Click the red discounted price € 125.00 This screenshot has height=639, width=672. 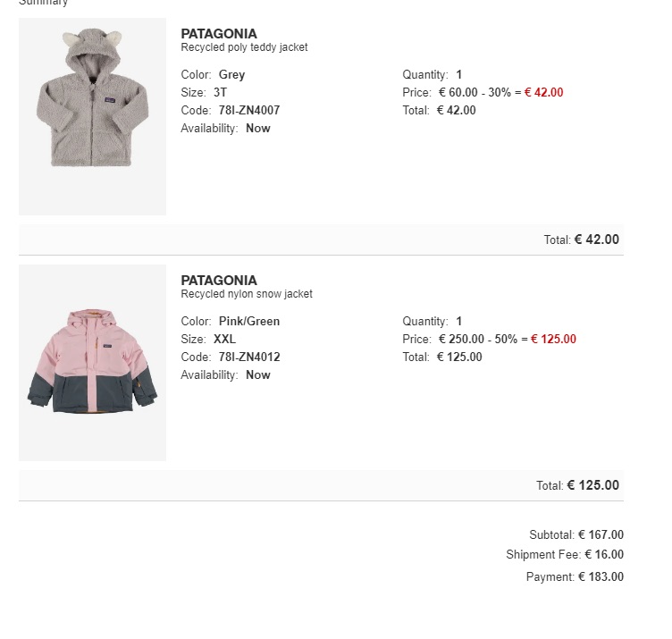[x=553, y=340]
